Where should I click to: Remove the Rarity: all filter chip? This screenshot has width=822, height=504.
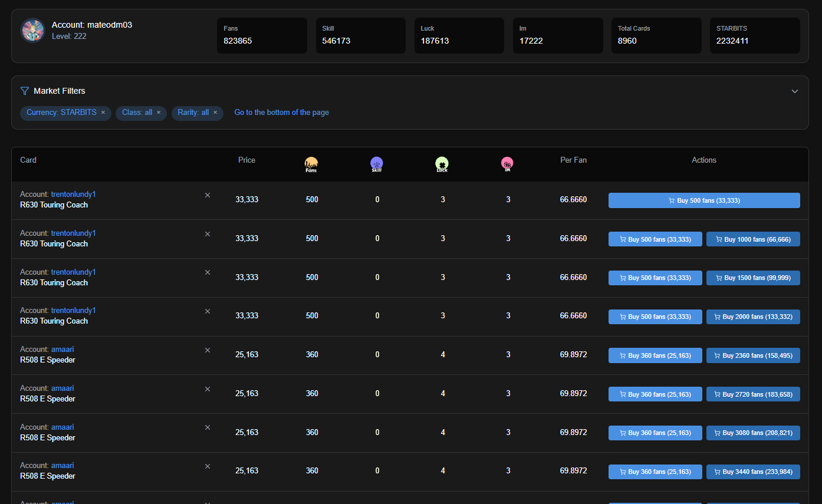pos(215,113)
